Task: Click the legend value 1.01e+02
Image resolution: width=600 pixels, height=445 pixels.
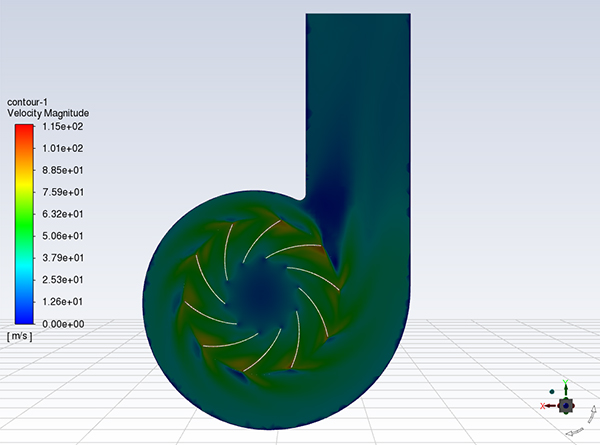Action: [x=63, y=148]
